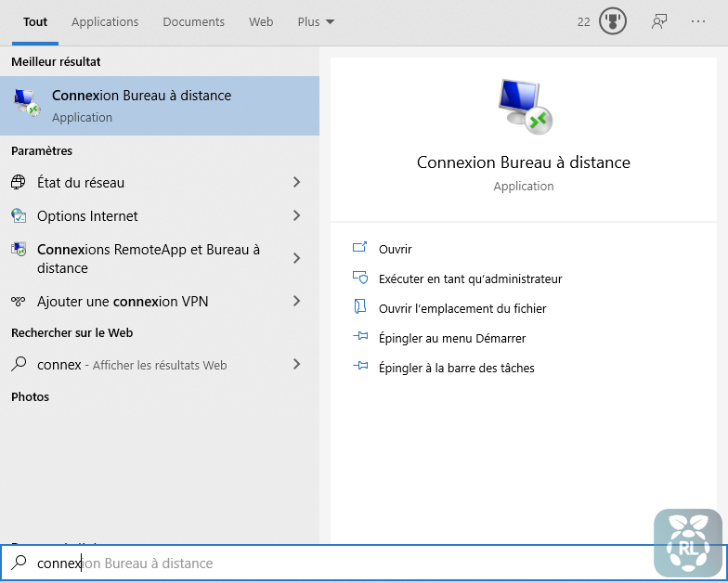Select connex web search result
Image resolution: width=728 pixels, height=583 pixels.
point(160,364)
